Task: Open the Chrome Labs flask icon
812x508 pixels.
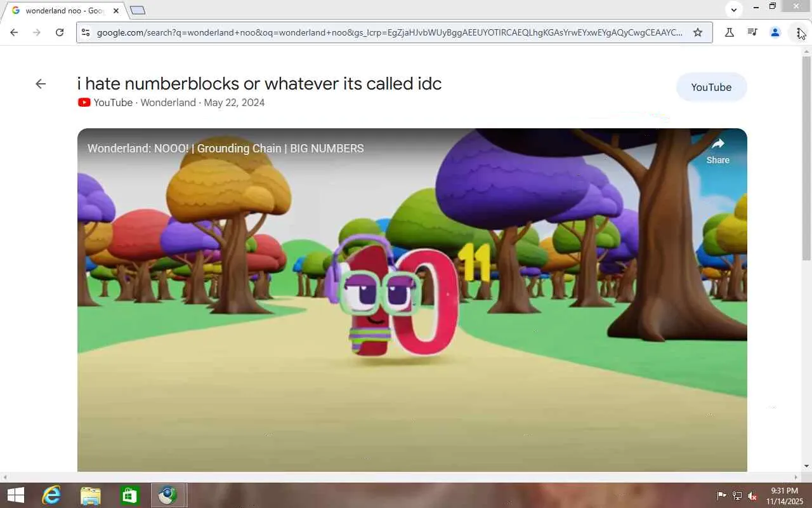Action: coord(730,32)
